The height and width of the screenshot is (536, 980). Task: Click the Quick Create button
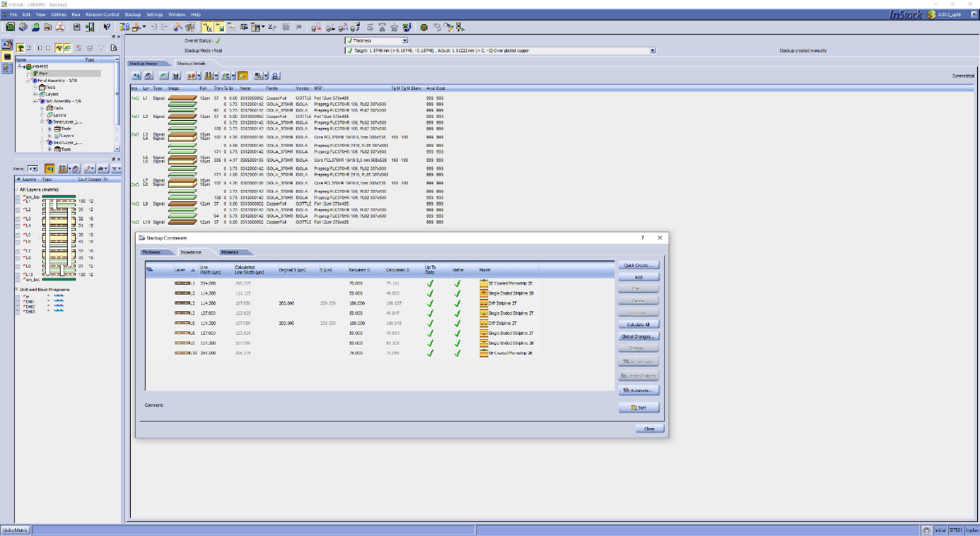tap(638, 265)
